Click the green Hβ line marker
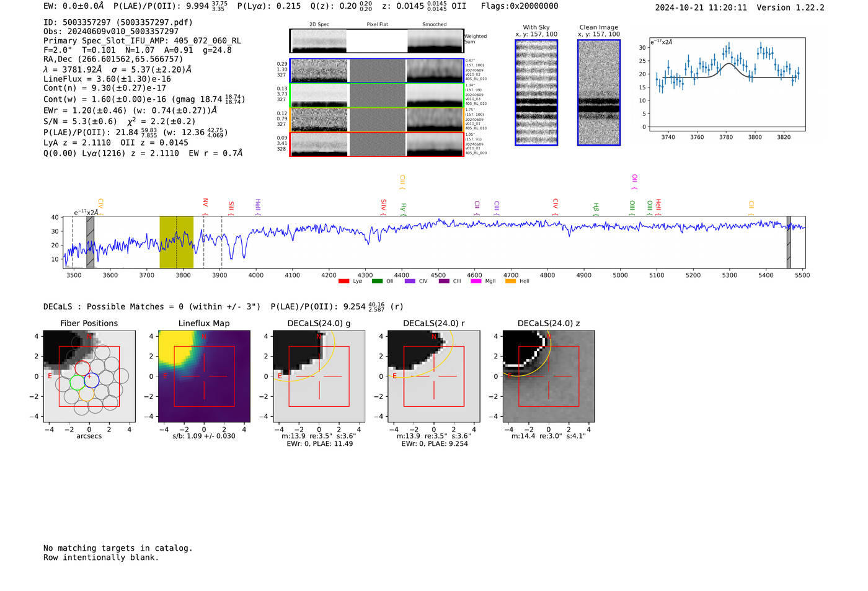 click(x=595, y=210)
